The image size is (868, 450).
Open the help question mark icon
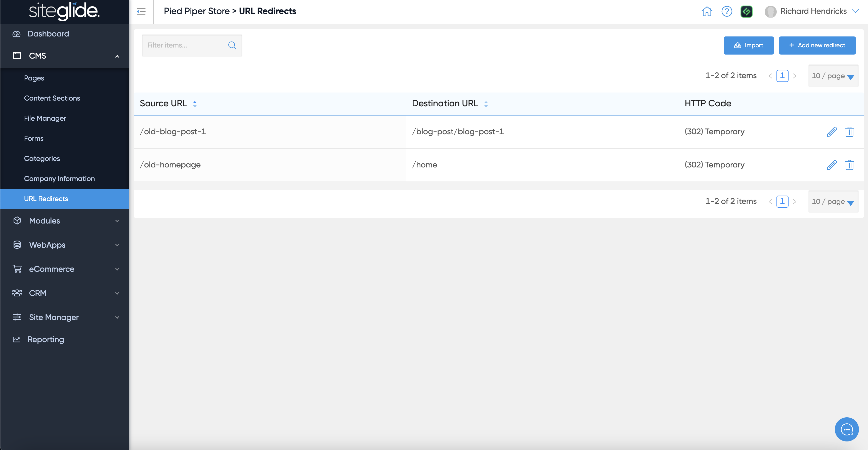coord(726,12)
